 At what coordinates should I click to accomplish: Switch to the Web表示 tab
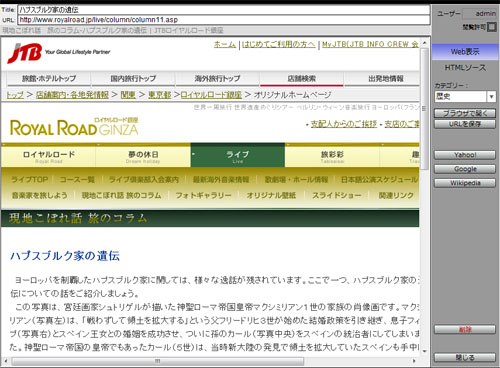(465, 52)
